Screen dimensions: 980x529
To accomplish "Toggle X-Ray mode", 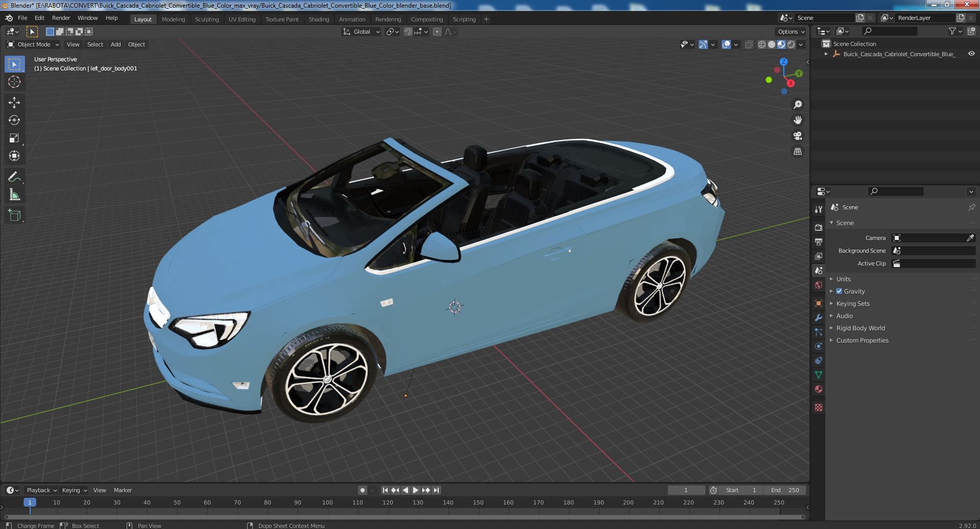I will (749, 44).
